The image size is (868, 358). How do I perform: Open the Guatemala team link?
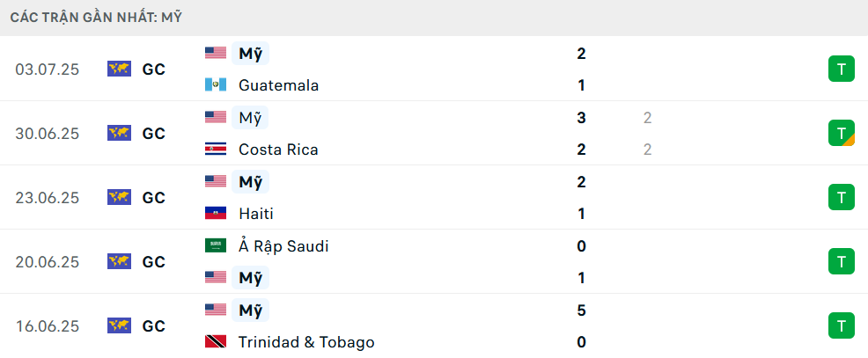[x=278, y=85]
